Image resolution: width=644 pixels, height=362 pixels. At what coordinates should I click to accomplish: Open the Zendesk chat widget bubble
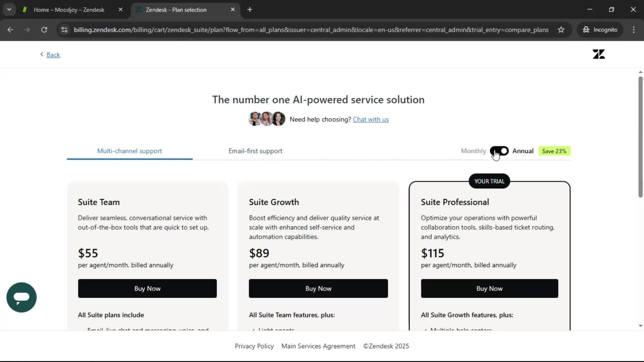(21, 297)
